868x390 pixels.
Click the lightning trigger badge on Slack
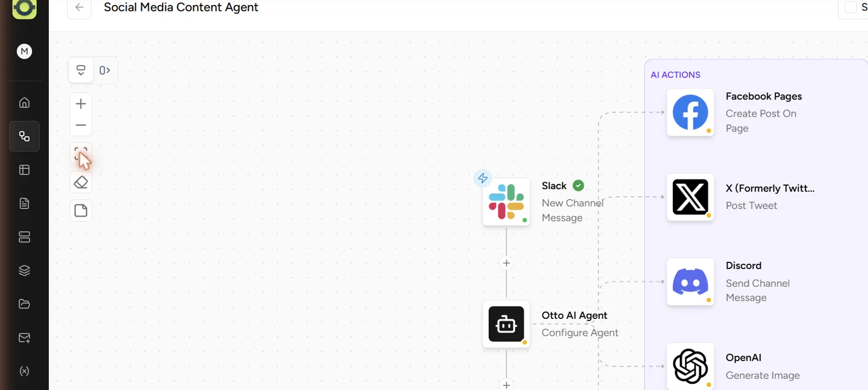pos(482,178)
